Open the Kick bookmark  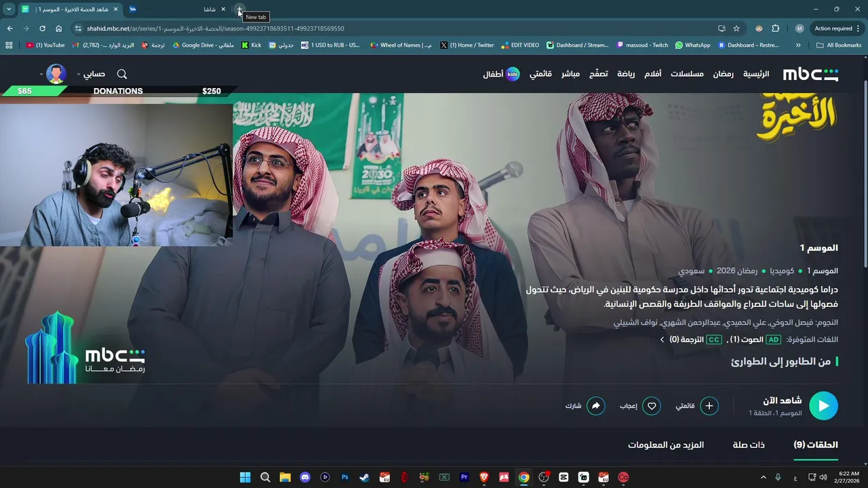pos(252,45)
